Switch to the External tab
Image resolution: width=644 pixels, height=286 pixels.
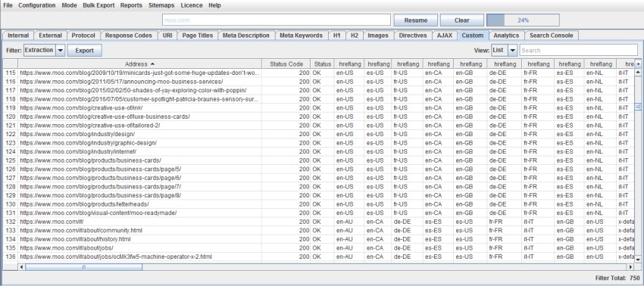point(50,36)
